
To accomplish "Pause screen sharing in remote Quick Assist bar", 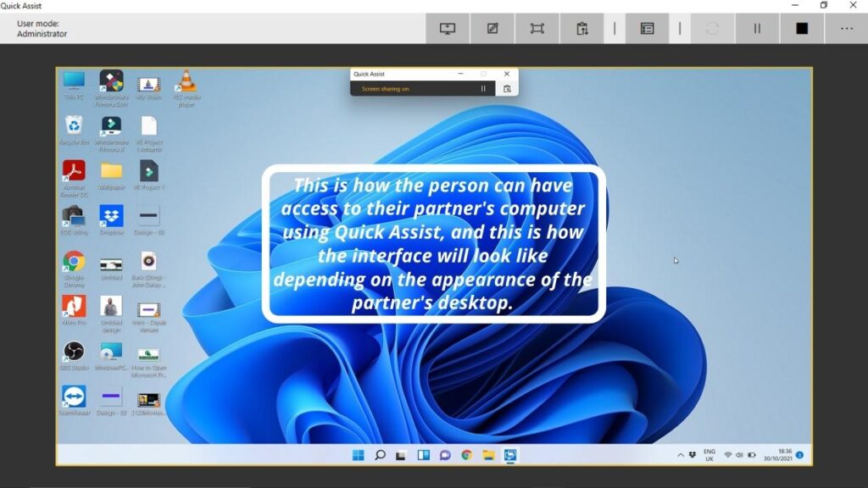I will point(484,88).
